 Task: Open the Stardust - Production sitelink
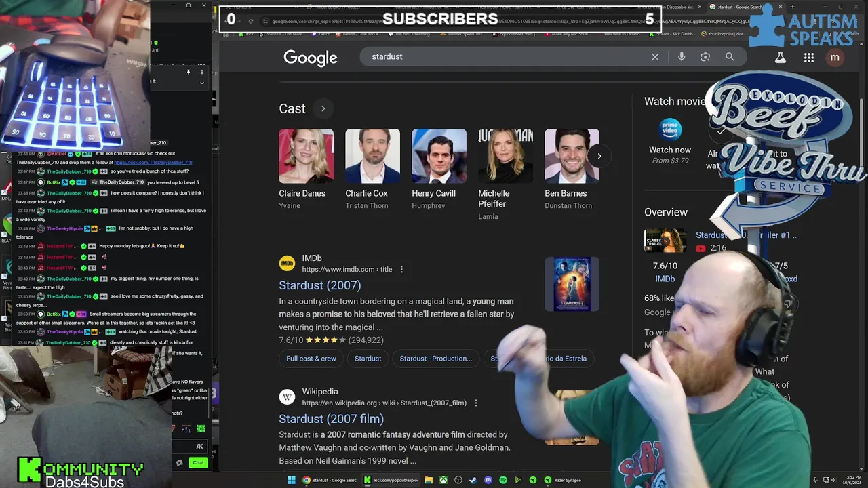436,359
